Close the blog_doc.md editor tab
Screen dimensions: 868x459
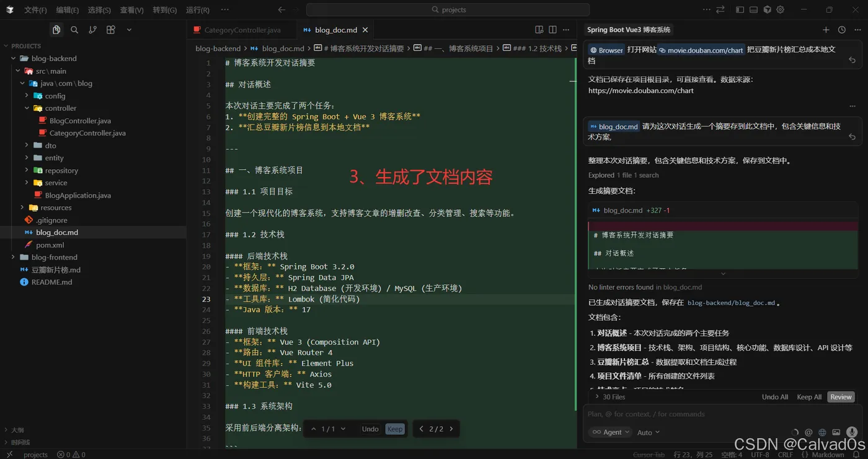pos(365,30)
